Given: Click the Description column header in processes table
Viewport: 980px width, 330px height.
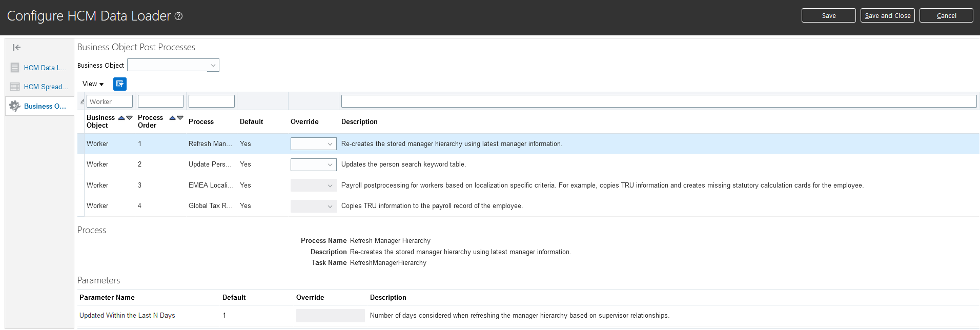Looking at the screenshot, I should coord(359,122).
